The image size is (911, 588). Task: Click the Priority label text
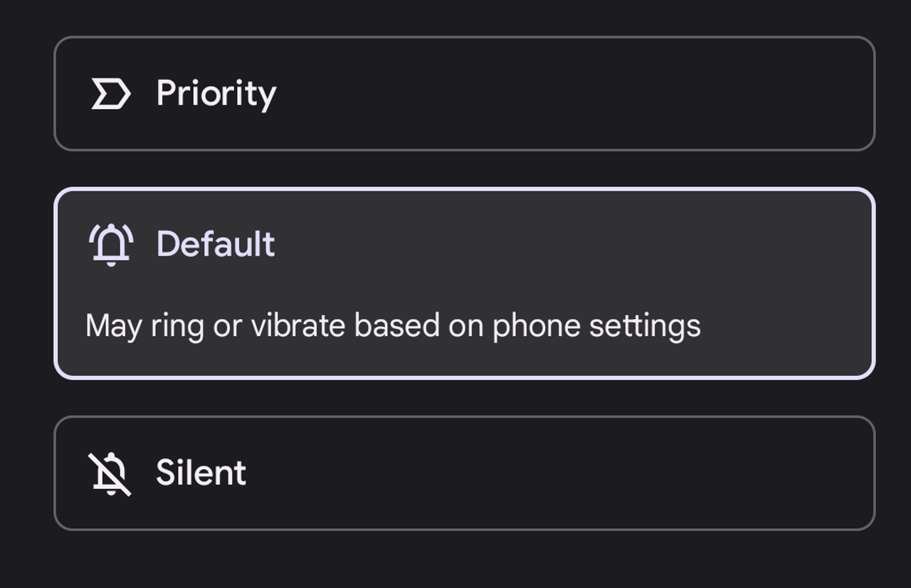(x=216, y=94)
